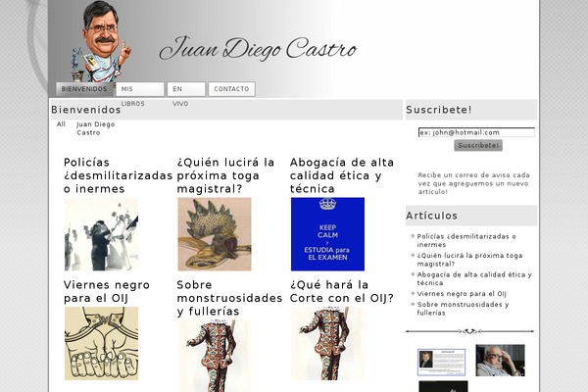Click the Artículos sidebar heading
The height and width of the screenshot is (392, 588).
[431, 216]
